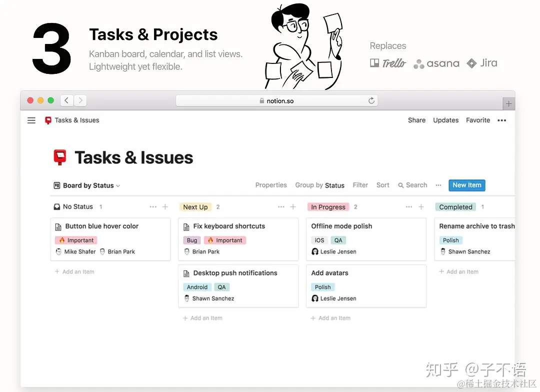The image size is (540, 392).
Task: Click the In Progress pink status label
Action: tap(328, 207)
